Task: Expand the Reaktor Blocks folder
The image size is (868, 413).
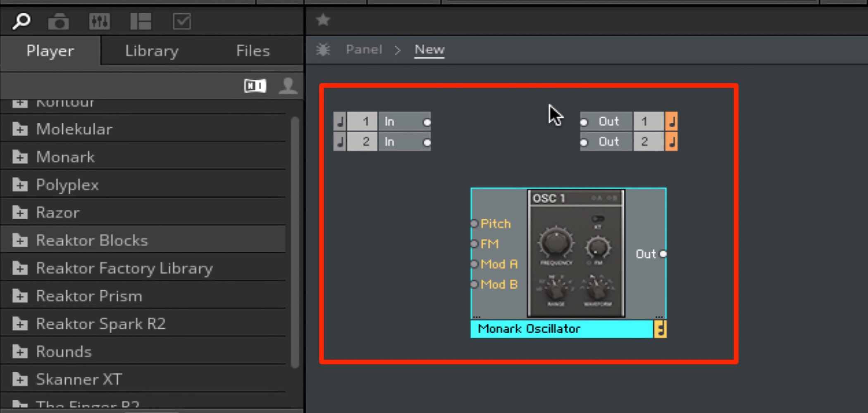Action: coord(20,240)
